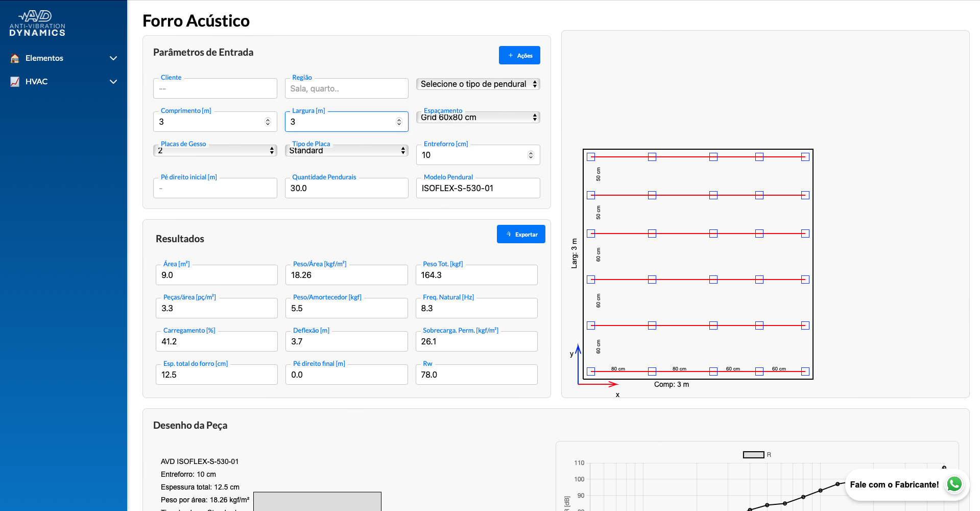Click Fale com o Fabricante text
Viewport: 980px width, 511px height.
(894, 484)
